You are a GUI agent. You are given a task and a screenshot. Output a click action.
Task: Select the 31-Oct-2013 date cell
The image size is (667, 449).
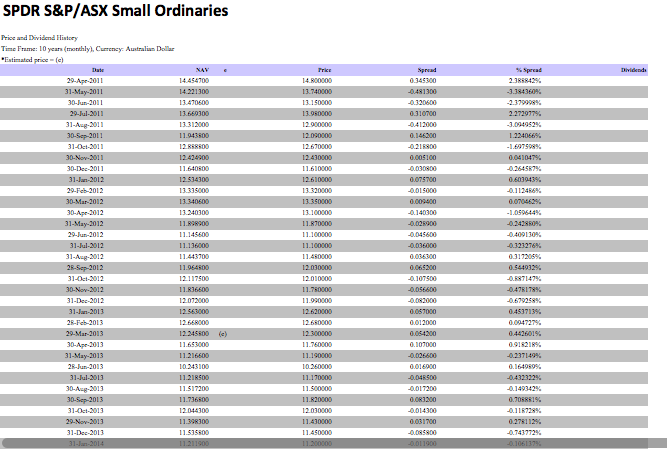(85, 411)
